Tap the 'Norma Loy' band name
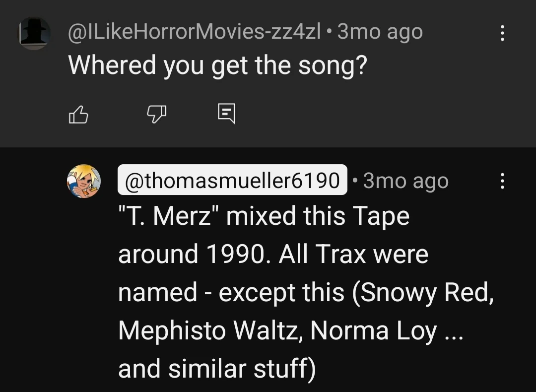This screenshot has width=536, height=392. tap(374, 330)
